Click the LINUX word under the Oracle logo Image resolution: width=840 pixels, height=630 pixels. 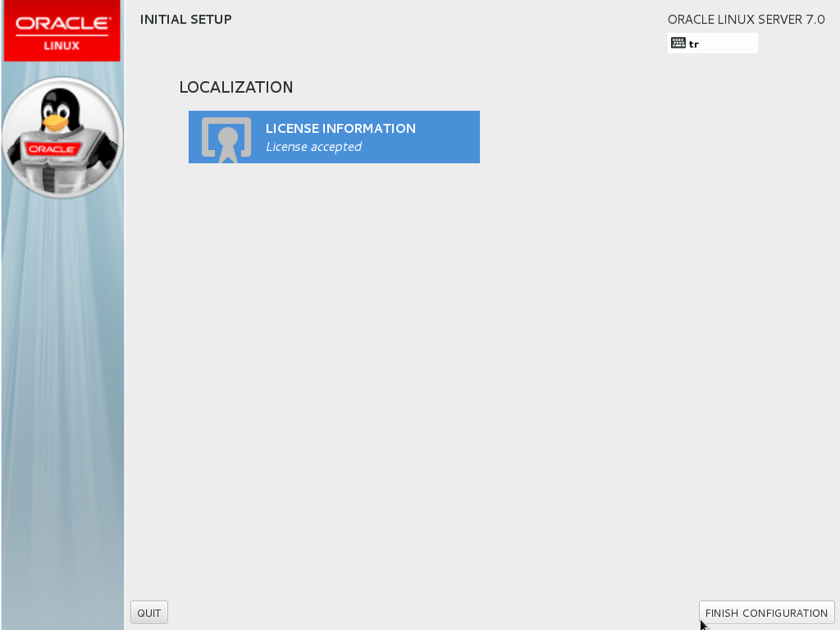62,46
